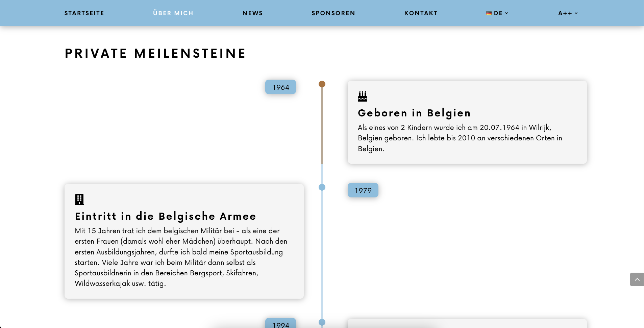Click the Geboren in Belgien heading
The image size is (644, 328).
(x=414, y=113)
